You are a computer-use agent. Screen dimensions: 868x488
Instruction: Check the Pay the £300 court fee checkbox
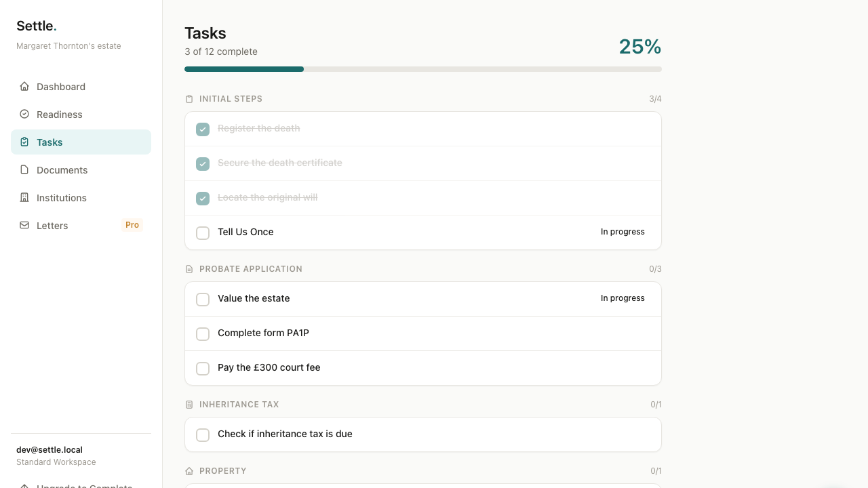203,369
